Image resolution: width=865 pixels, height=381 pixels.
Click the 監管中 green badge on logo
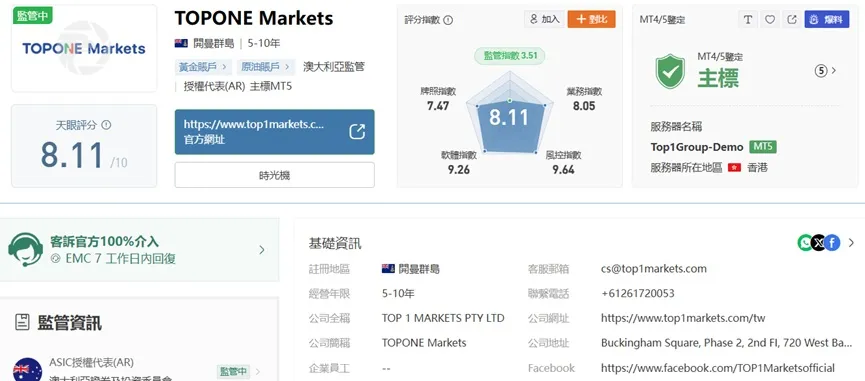(33, 15)
